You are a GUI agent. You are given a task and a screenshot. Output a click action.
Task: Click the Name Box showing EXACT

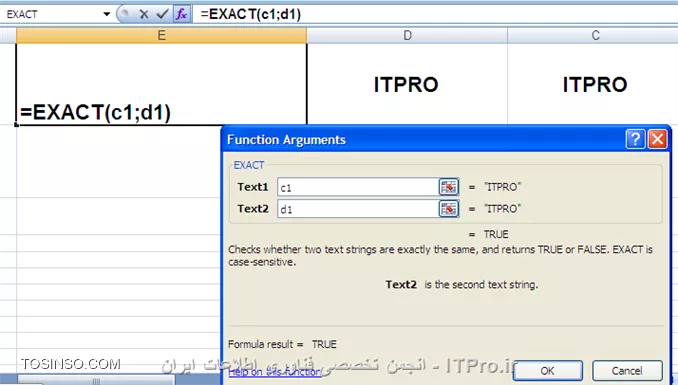click(x=51, y=14)
